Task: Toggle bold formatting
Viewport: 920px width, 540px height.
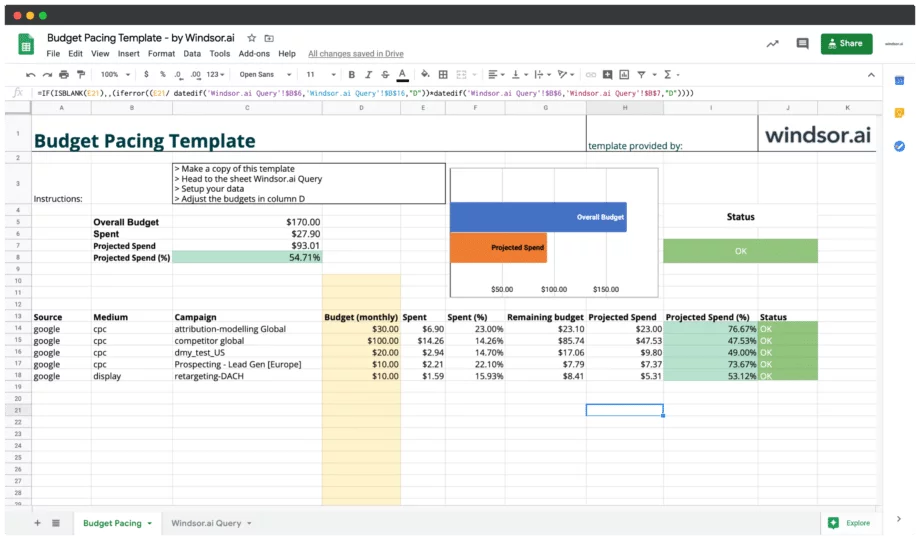Action: (x=351, y=75)
